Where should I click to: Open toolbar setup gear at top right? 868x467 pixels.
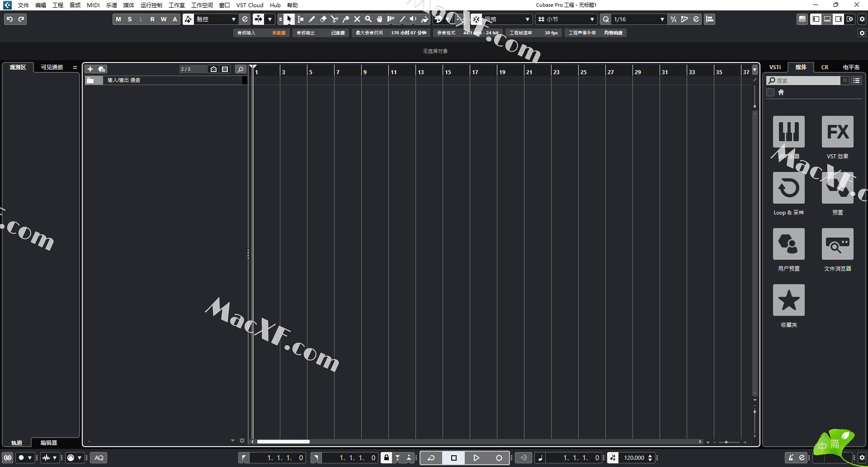(862, 19)
